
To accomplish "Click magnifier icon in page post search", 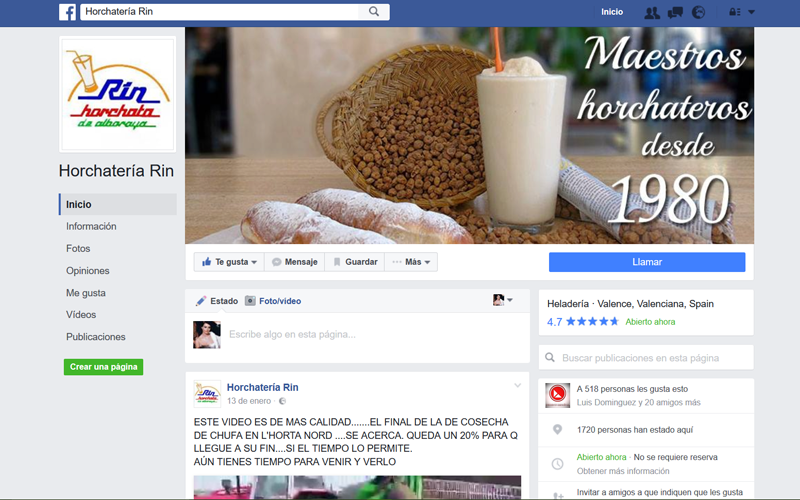I will (x=549, y=357).
